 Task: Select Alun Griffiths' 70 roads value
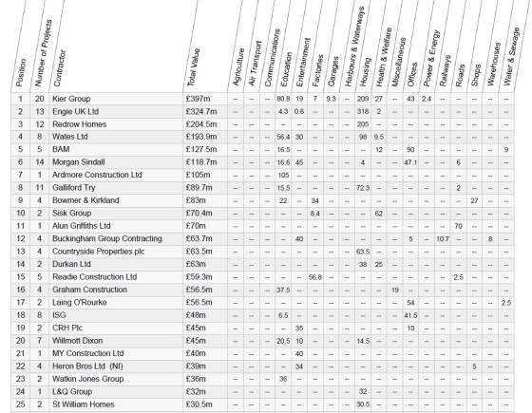458,226
